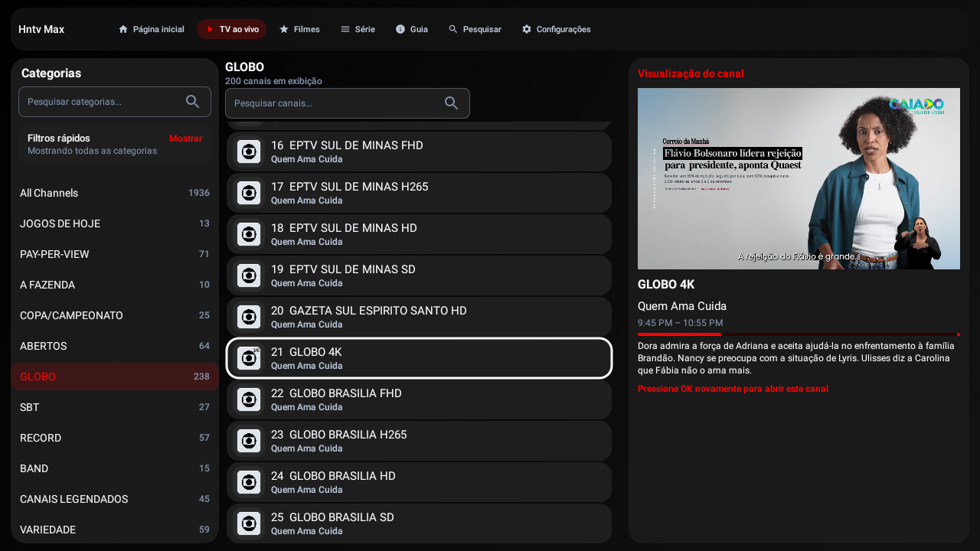Click the Globo logo for EPTV SUL DE MINAS FHD

pos(249,152)
